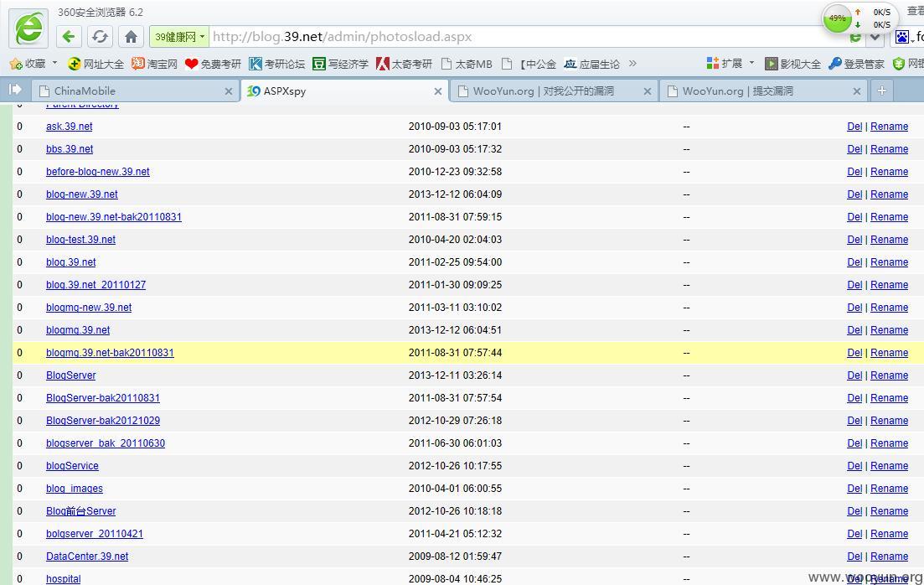Select timestamp 2009-08-04 10:46:25
The height and width of the screenshot is (585, 924).
click(x=455, y=578)
